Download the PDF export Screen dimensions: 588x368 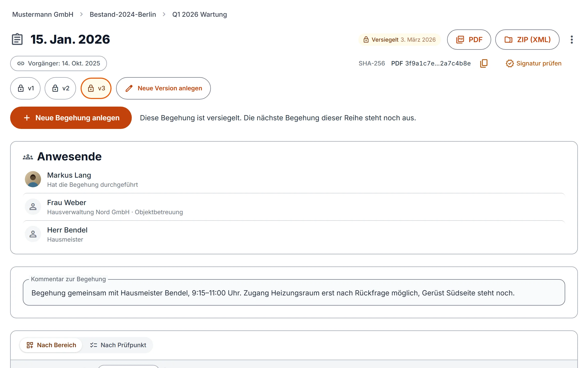469,40
